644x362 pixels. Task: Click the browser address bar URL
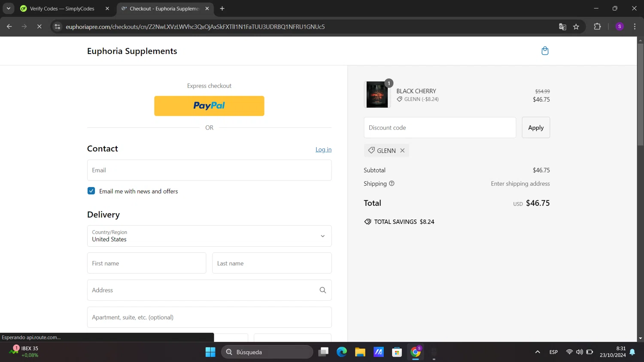[x=195, y=27]
